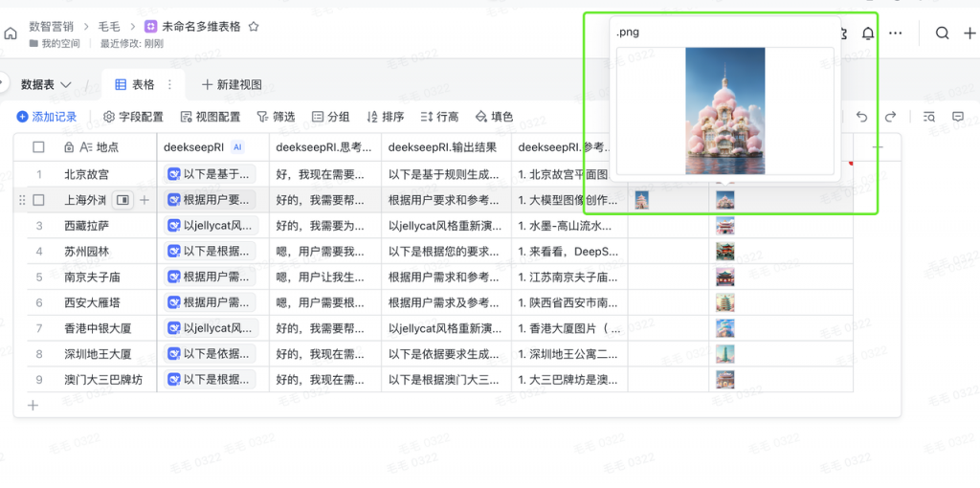This screenshot has height=488, width=980.
Task: Click the deekseepRI.思考 column header
Action: point(325,147)
